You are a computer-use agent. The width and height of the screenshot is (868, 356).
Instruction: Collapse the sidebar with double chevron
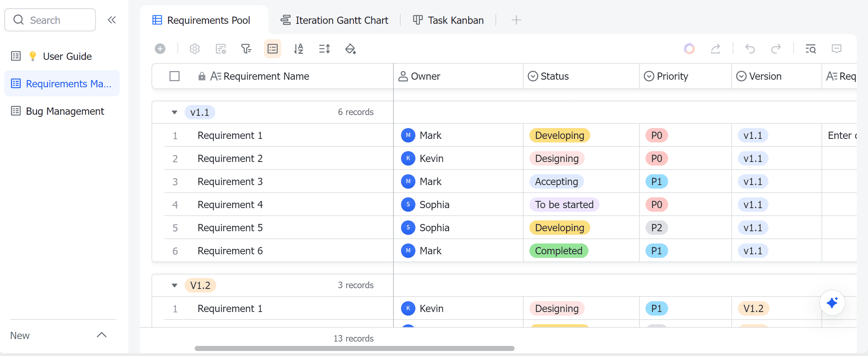coord(112,20)
